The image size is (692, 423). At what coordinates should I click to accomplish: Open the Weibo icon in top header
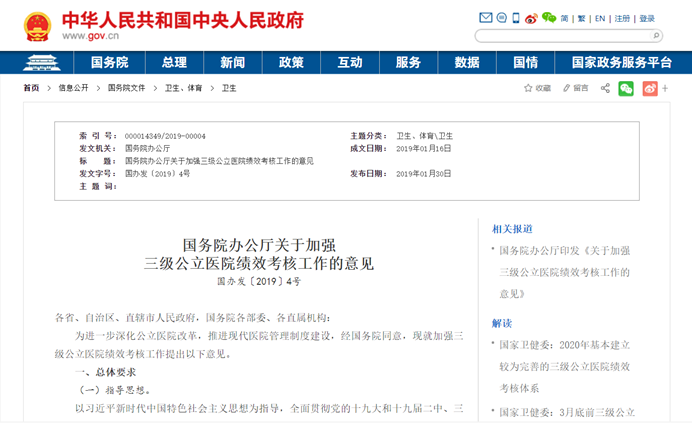click(531, 18)
